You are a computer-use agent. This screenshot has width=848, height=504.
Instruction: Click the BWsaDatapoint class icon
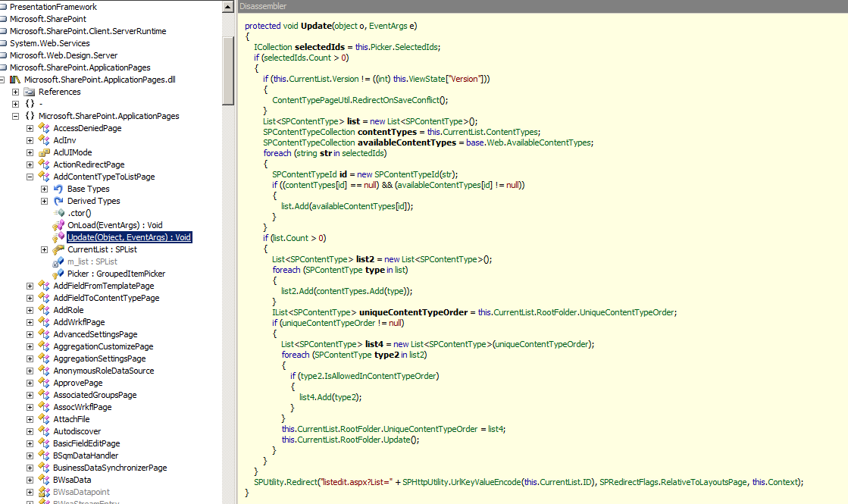pos(44,492)
